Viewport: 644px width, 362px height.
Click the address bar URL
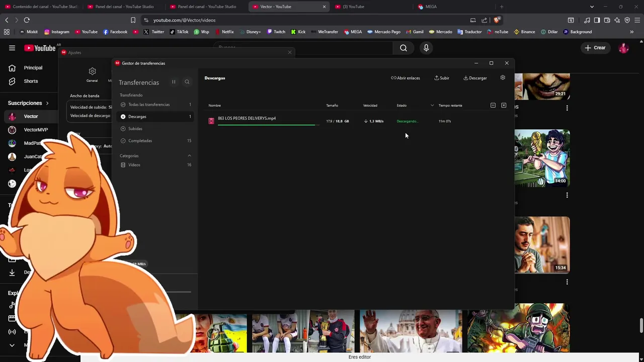point(184,20)
